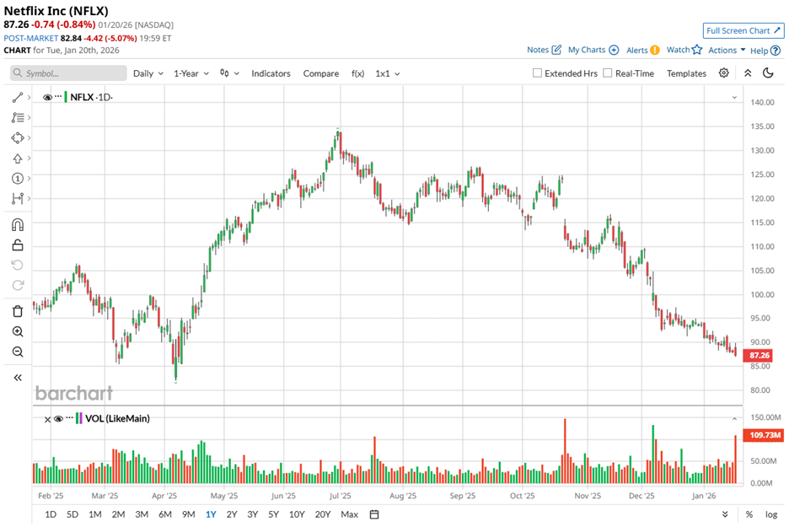789x532 pixels.
Task: Select the 1Y time range
Action: pyautogui.click(x=211, y=514)
